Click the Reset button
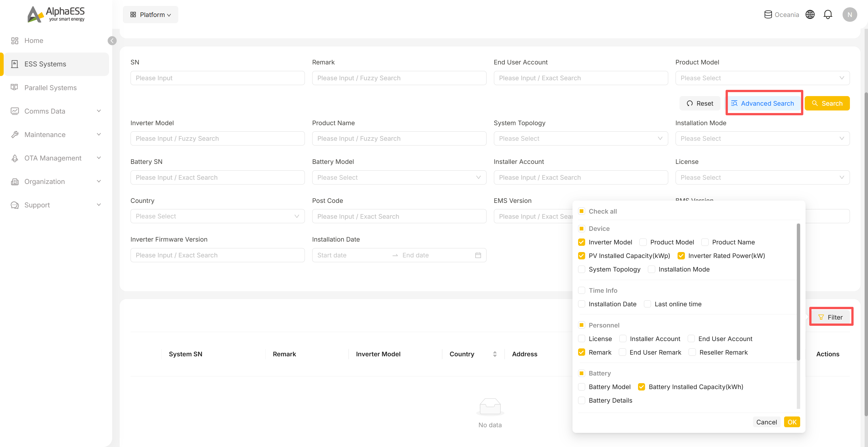 (x=700, y=103)
